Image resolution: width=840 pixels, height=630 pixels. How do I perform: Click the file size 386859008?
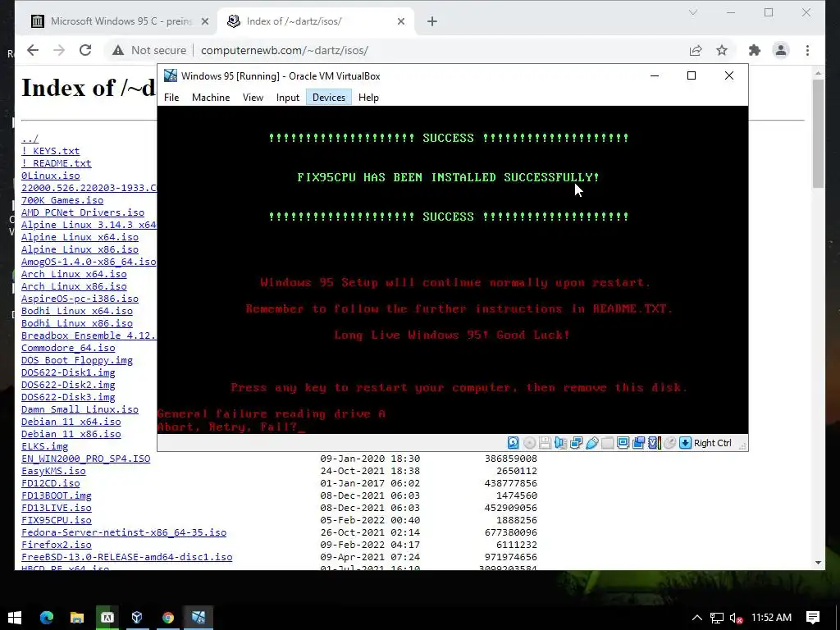[x=510, y=459]
